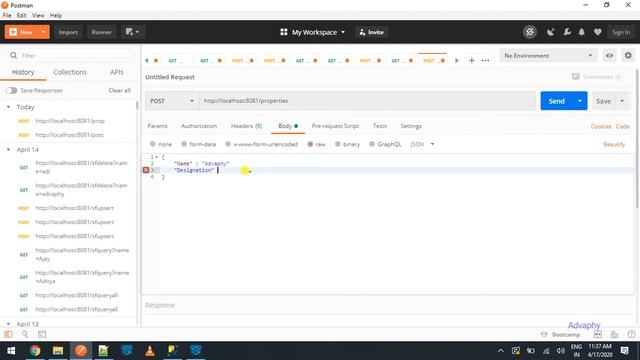The height and width of the screenshot is (360, 640).
Task: Open tab options three-dots menu
Action: pyautogui.click(x=485, y=60)
